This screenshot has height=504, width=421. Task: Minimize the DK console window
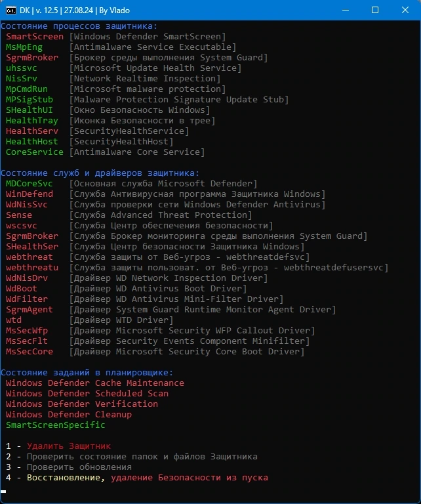346,10
